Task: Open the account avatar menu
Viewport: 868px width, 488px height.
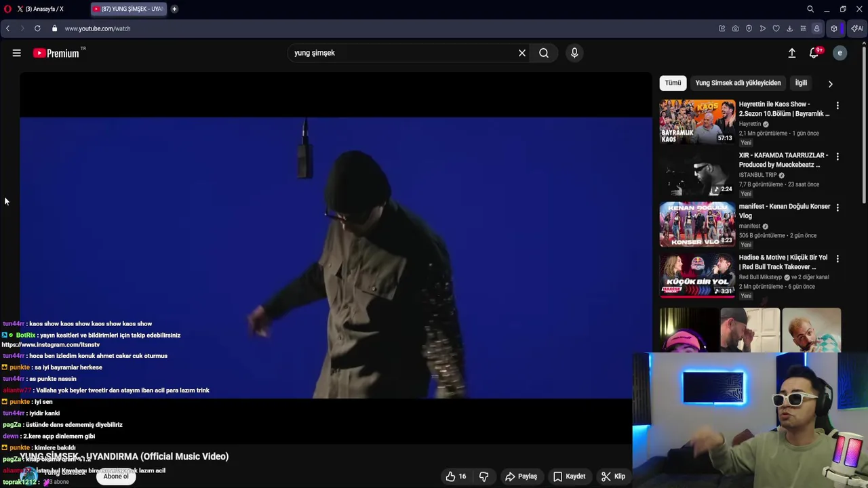Action: coord(840,53)
